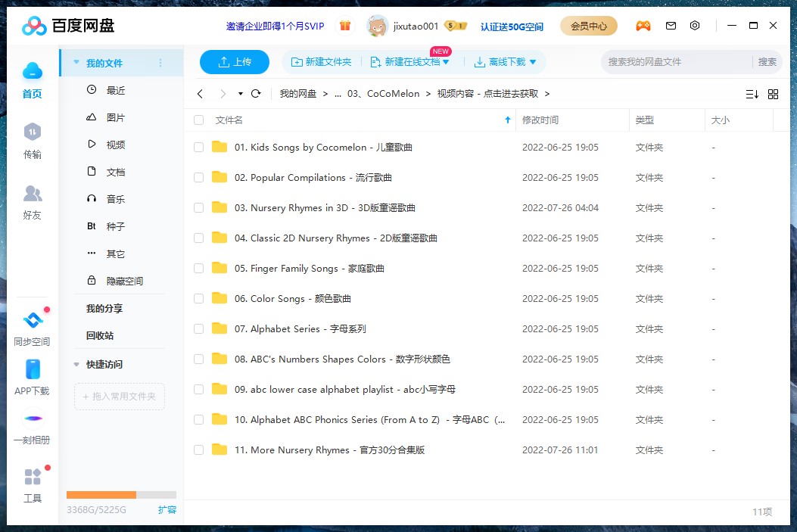Collapse the 快捷访问 section arrow
Image resolution: width=797 pixels, height=532 pixels.
(x=76, y=364)
